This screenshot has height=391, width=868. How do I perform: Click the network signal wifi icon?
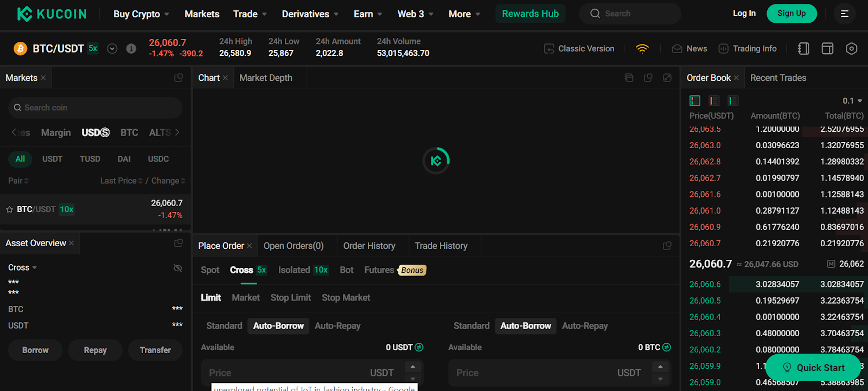click(x=642, y=49)
